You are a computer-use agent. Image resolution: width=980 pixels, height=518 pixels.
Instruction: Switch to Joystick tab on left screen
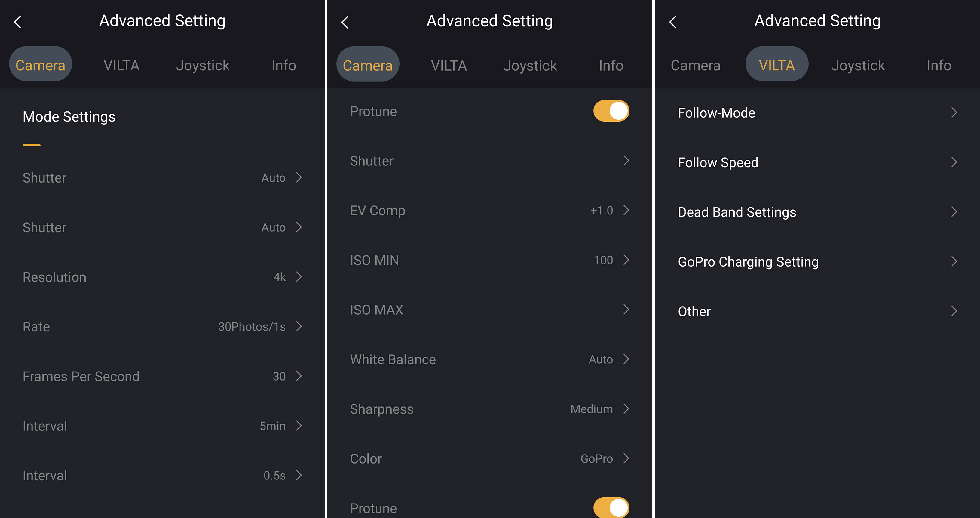click(x=203, y=66)
